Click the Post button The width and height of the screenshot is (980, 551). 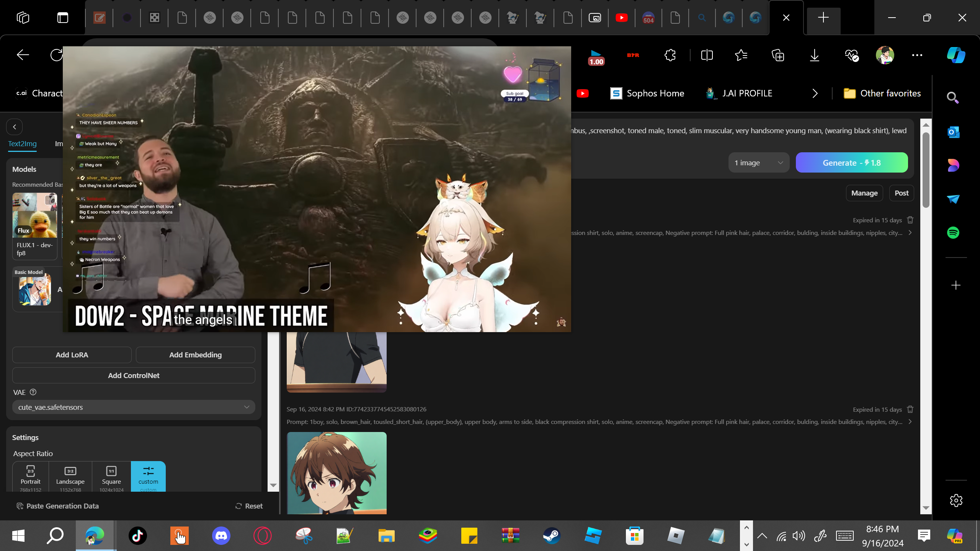pyautogui.click(x=902, y=193)
